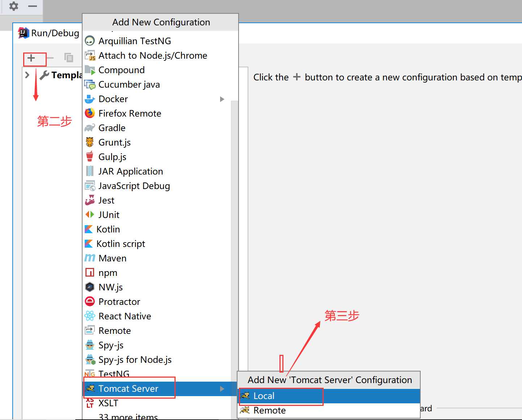Image resolution: width=522 pixels, height=420 pixels.
Task: Click the JavaScript Debug icon
Action: coord(90,186)
